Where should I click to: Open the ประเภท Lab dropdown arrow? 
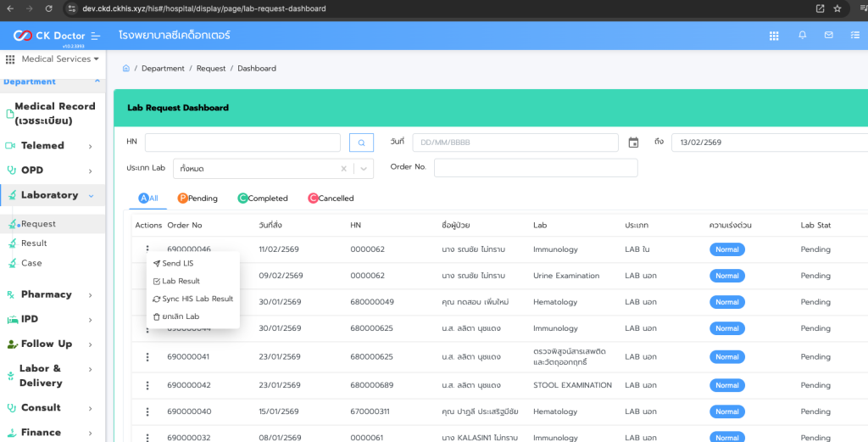[364, 169]
